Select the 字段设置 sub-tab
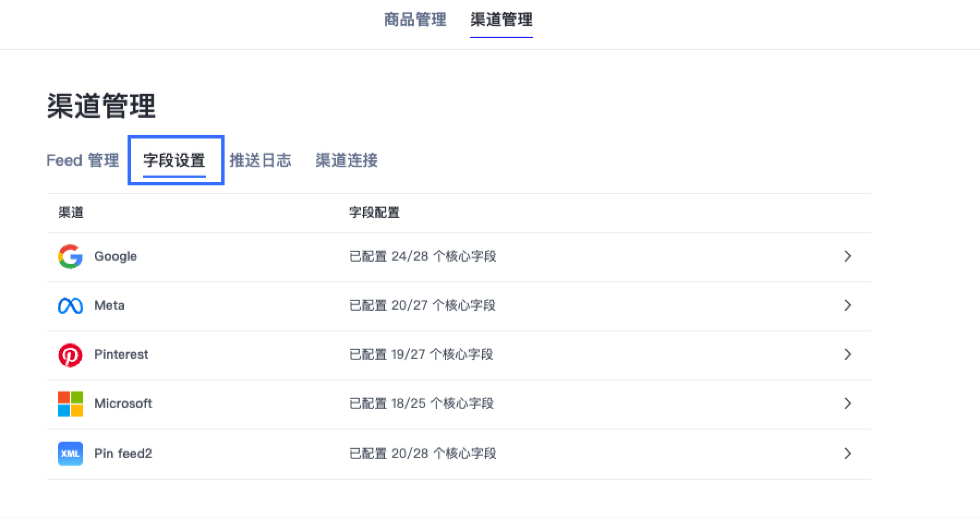Screen dimensions: 980x518 click(174, 160)
